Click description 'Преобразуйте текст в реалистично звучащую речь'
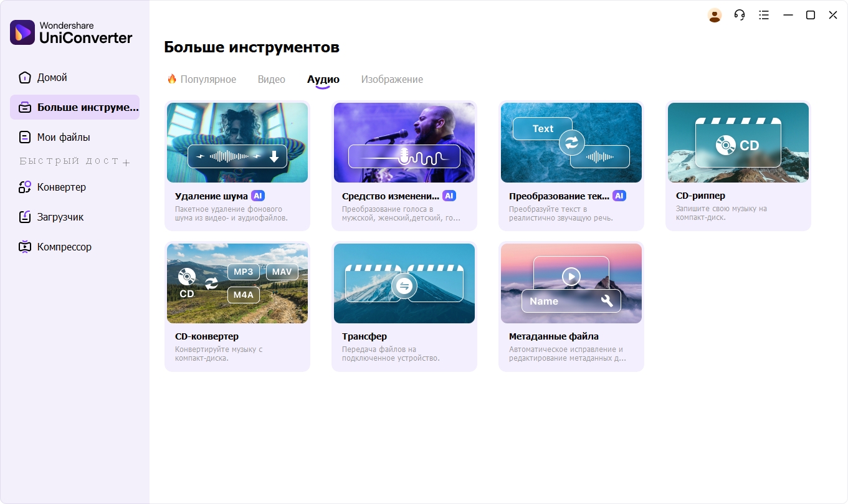The width and height of the screenshot is (848, 504). coord(561,214)
